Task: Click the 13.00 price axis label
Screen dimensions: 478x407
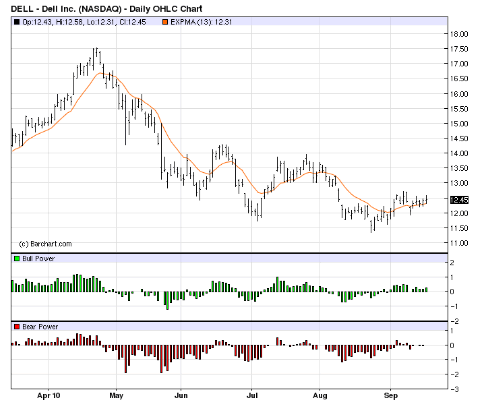Action: click(459, 183)
